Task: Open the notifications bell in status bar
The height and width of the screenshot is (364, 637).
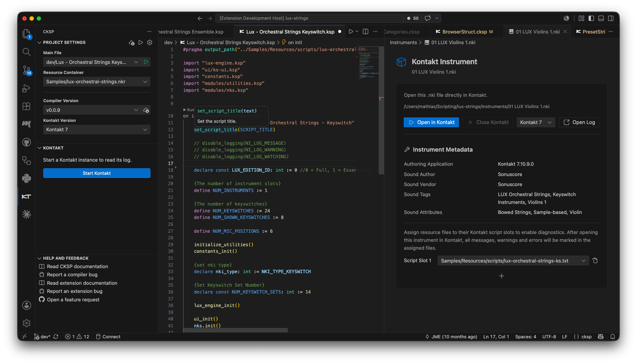Action: tap(613, 337)
